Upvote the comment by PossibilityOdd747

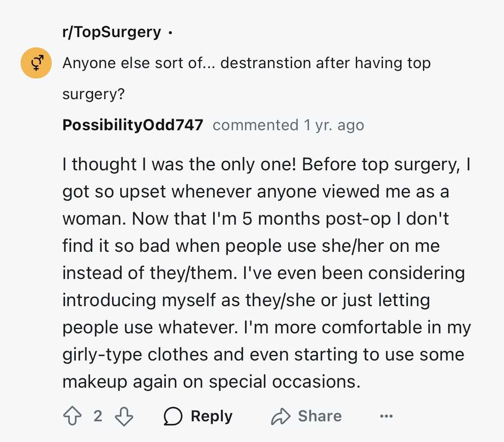tap(72, 416)
